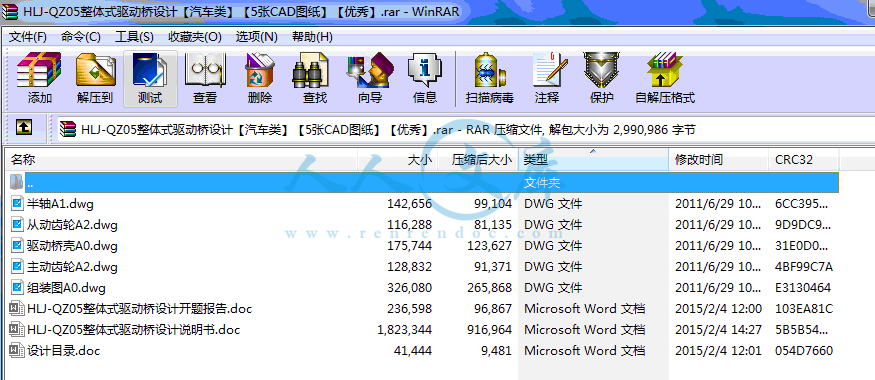Screen dimensions: 875x380
Task: Select the file name 主动齿轮A2.dwg
Action: tap(72, 267)
